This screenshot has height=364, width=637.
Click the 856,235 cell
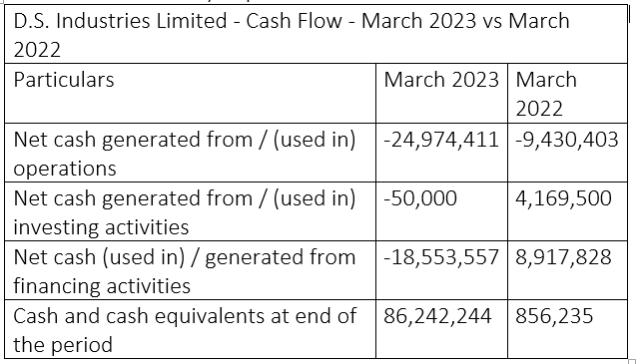coord(567,329)
